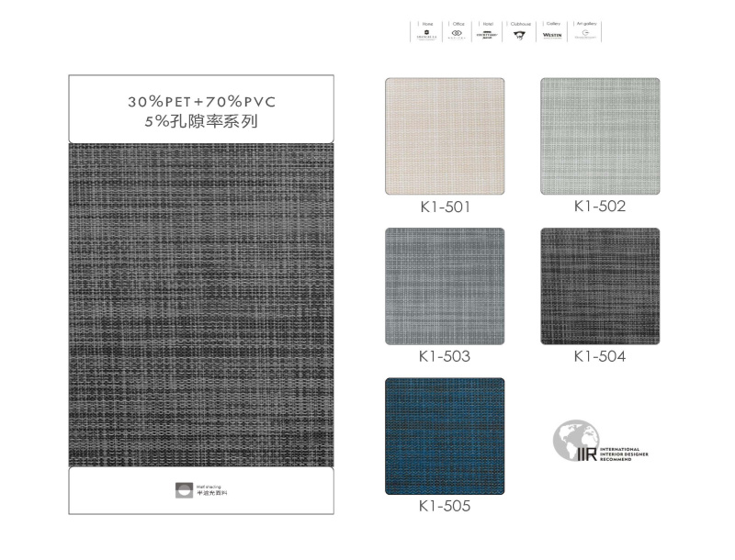Viewport: 735px width, 560px height.
Task: Click the Office interlocking rings logo
Action: (x=457, y=35)
